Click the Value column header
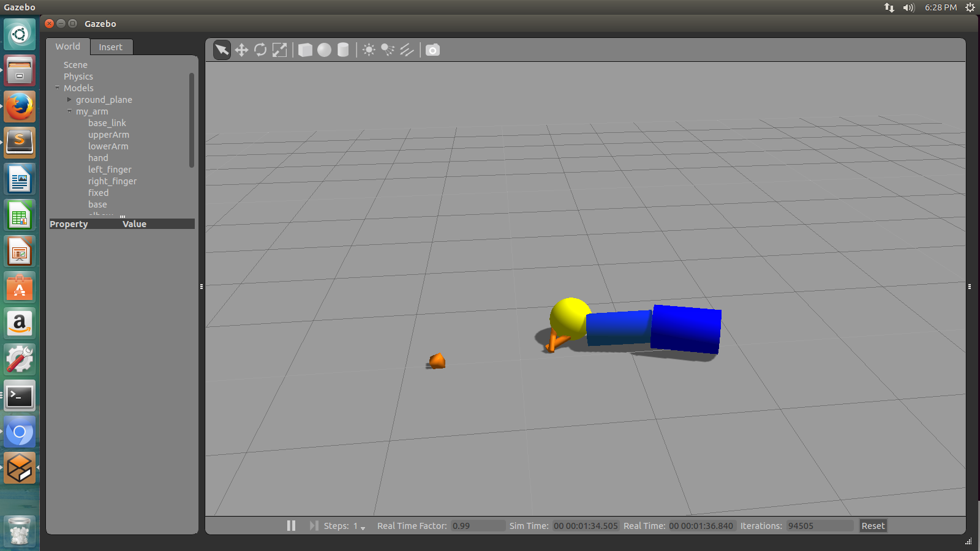This screenshot has height=551, width=980. pos(134,224)
